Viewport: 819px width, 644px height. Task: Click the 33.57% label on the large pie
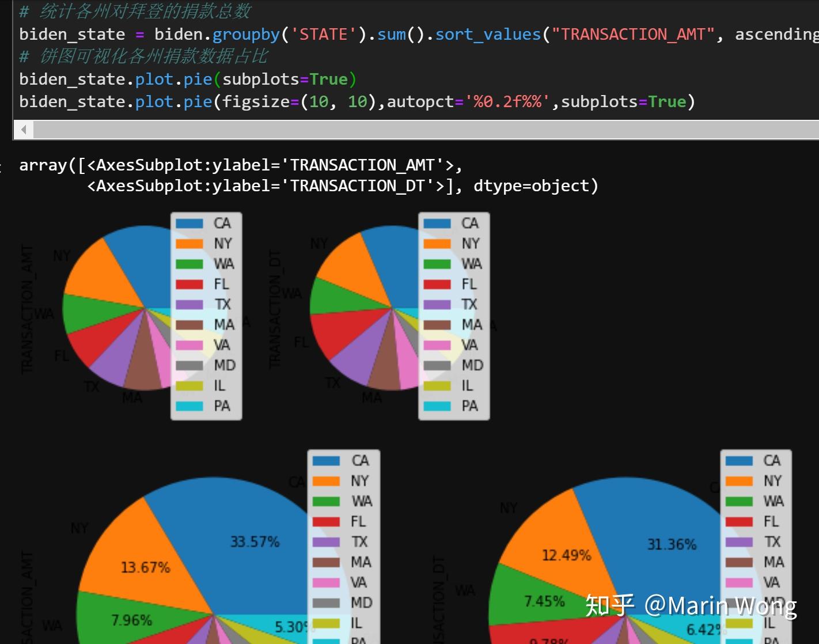[x=255, y=541]
